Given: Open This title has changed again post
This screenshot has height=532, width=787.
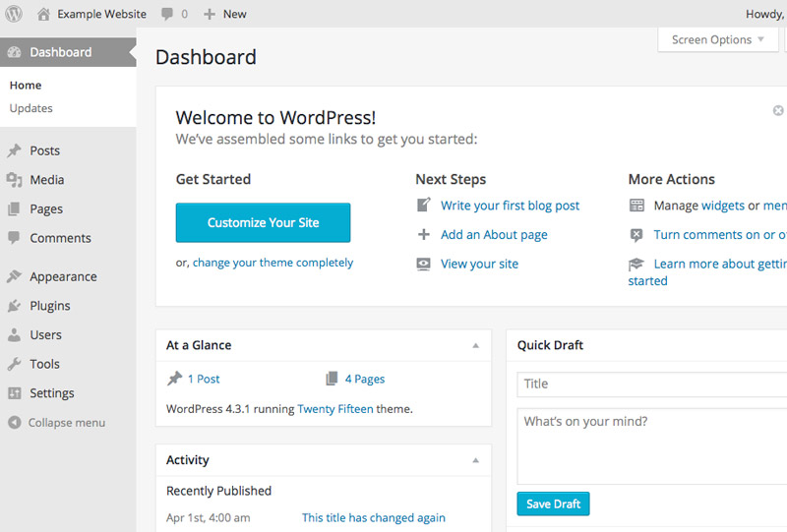Looking at the screenshot, I should (x=374, y=518).
